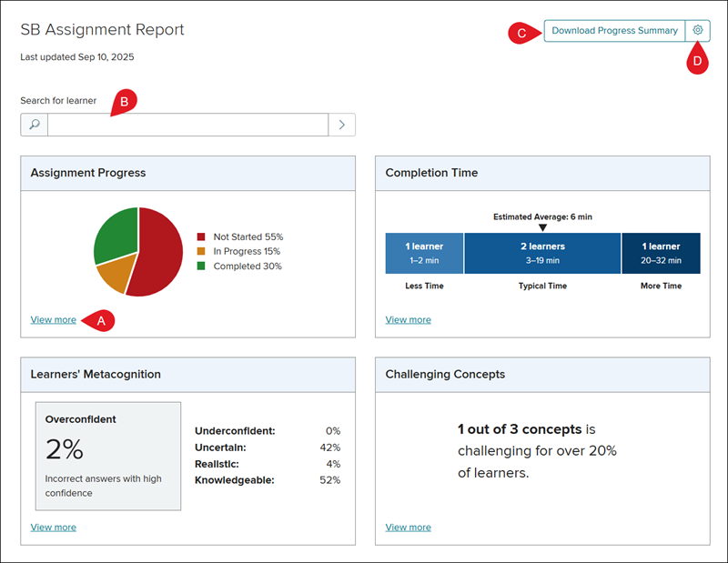Open View more under Challenging Concepts

[409, 527]
